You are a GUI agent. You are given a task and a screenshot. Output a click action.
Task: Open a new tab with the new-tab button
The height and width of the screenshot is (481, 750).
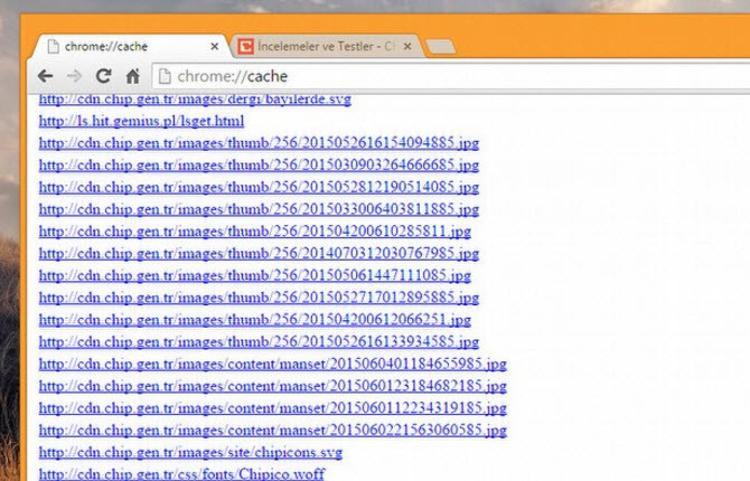[441, 47]
